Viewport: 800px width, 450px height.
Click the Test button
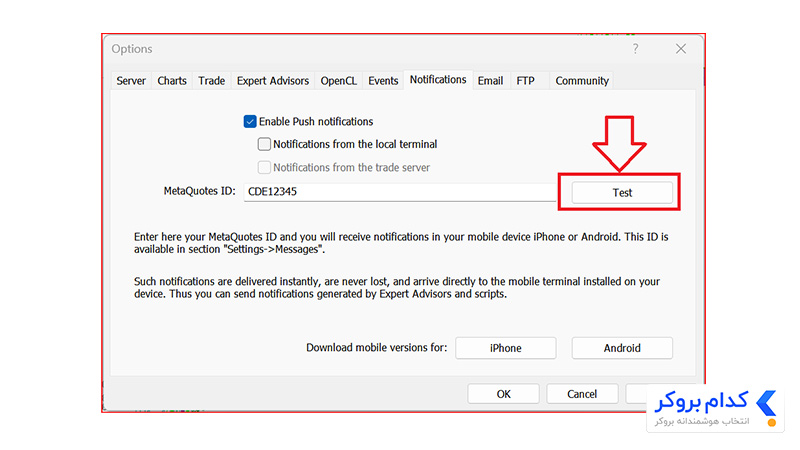tap(622, 192)
